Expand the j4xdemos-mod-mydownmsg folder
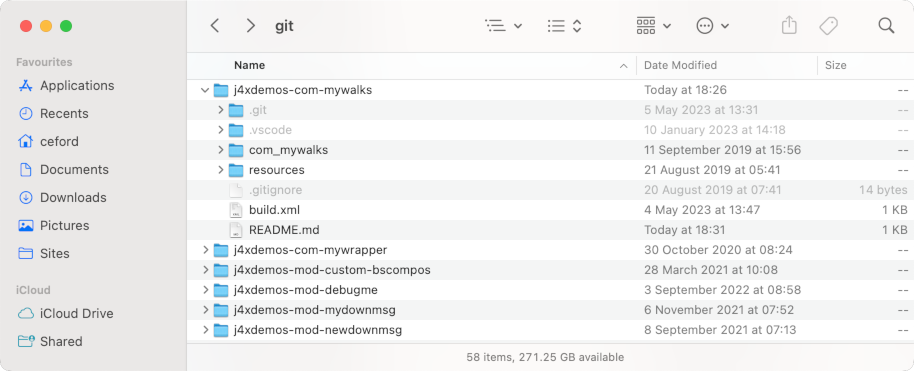914x371 pixels. coord(205,310)
